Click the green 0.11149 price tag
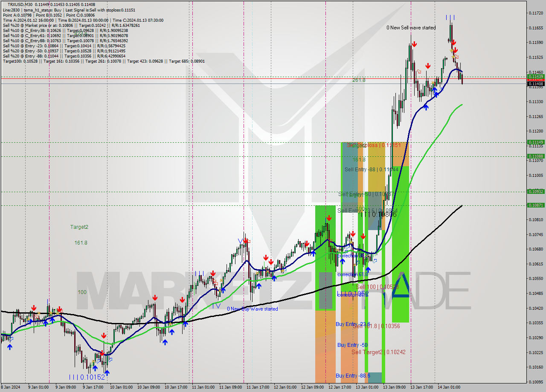The width and height of the screenshot is (546, 392). 536,142
